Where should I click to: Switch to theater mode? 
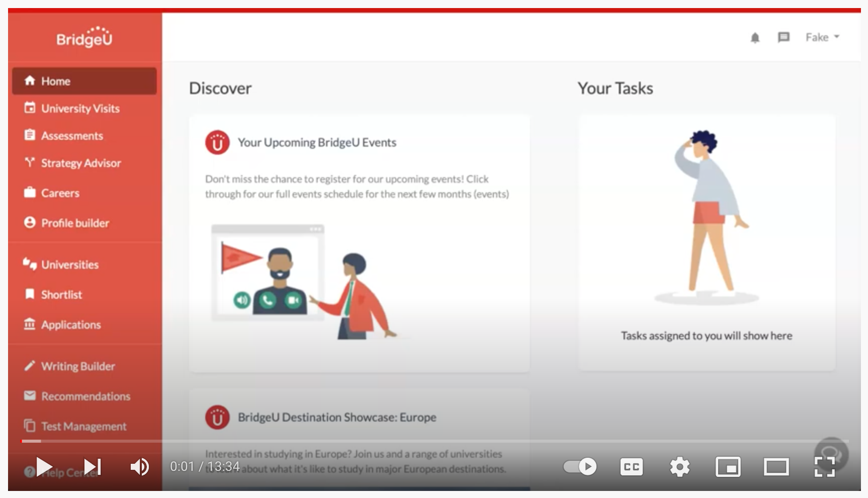pyautogui.click(x=776, y=467)
